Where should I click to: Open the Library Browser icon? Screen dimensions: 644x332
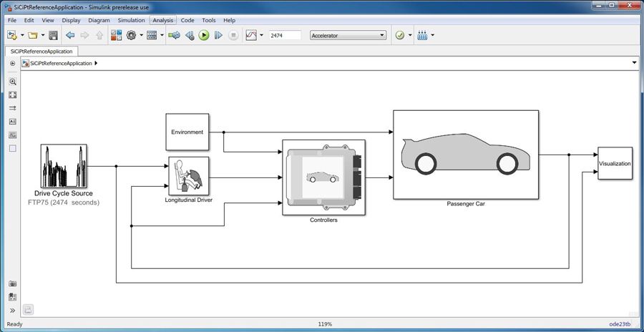click(x=115, y=35)
